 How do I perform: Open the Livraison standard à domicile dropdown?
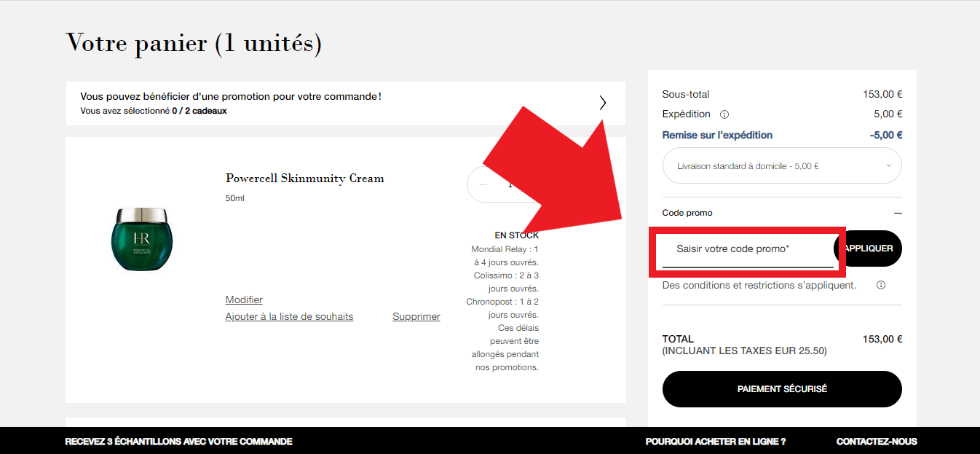[782, 166]
